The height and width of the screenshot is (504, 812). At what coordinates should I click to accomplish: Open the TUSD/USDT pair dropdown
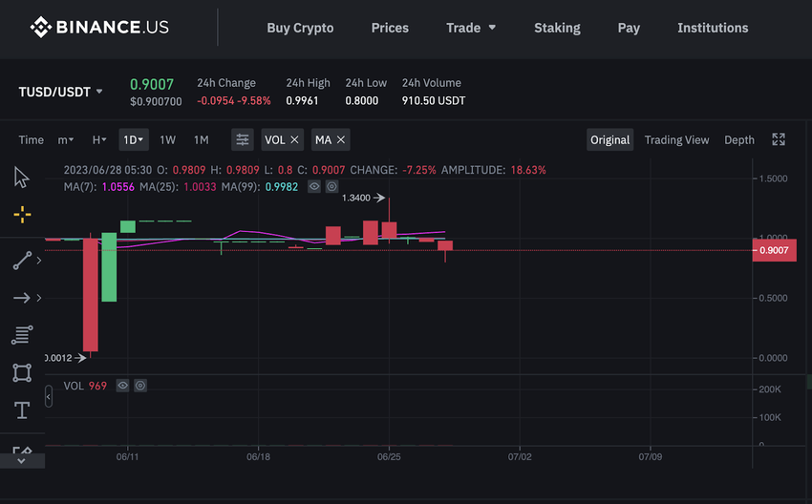(61, 92)
